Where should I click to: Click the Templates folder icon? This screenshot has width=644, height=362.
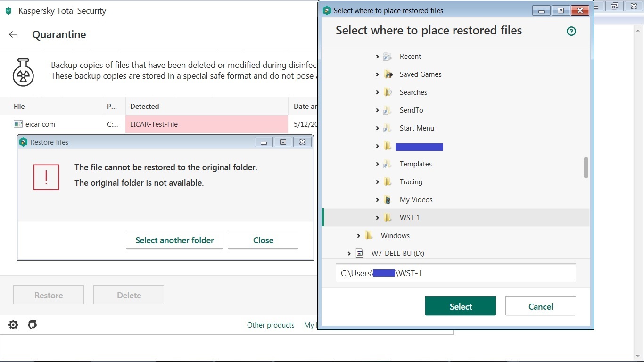(388, 164)
